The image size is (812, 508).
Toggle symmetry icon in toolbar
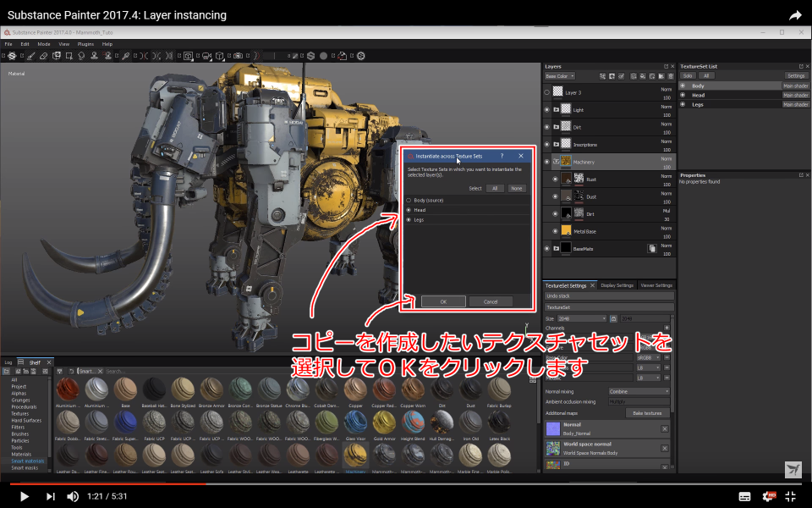(144, 56)
